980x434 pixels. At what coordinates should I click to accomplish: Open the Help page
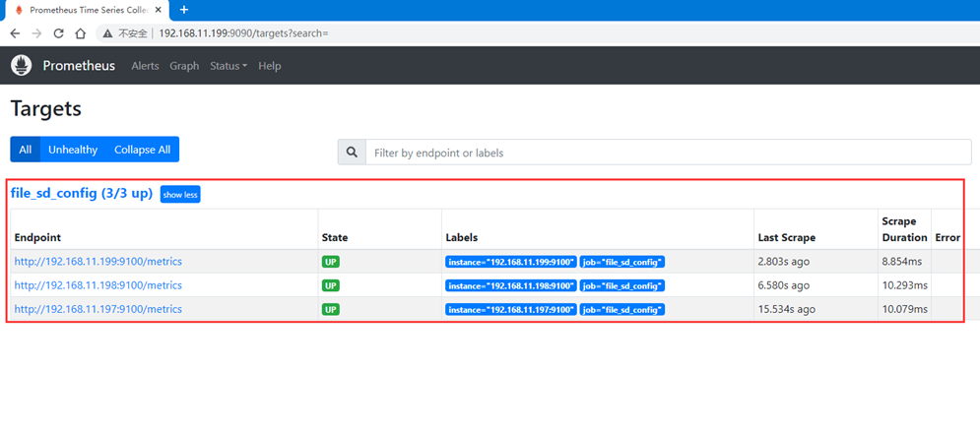coord(269,66)
